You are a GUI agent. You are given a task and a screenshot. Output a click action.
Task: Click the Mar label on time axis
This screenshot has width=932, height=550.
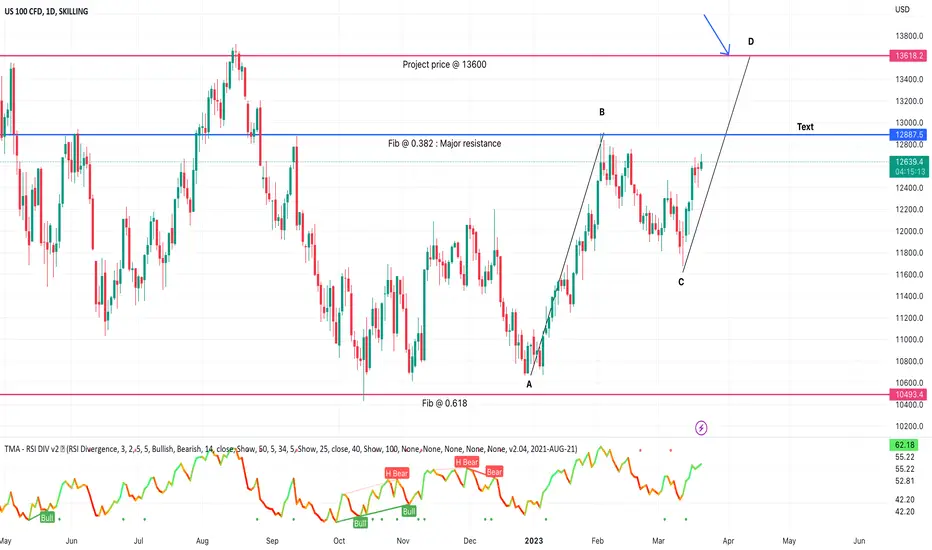(x=658, y=540)
